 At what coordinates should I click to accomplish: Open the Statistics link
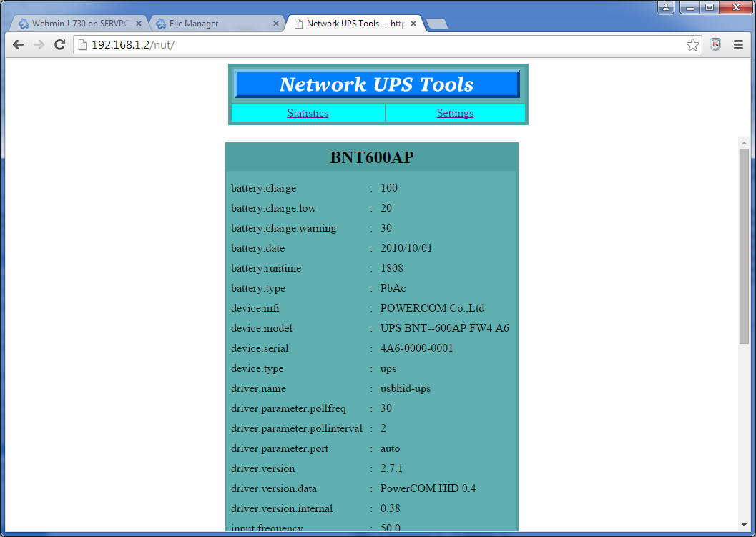point(308,113)
